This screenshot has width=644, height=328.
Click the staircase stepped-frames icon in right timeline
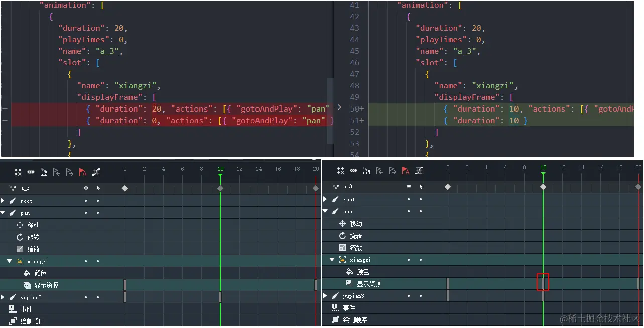point(367,171)
